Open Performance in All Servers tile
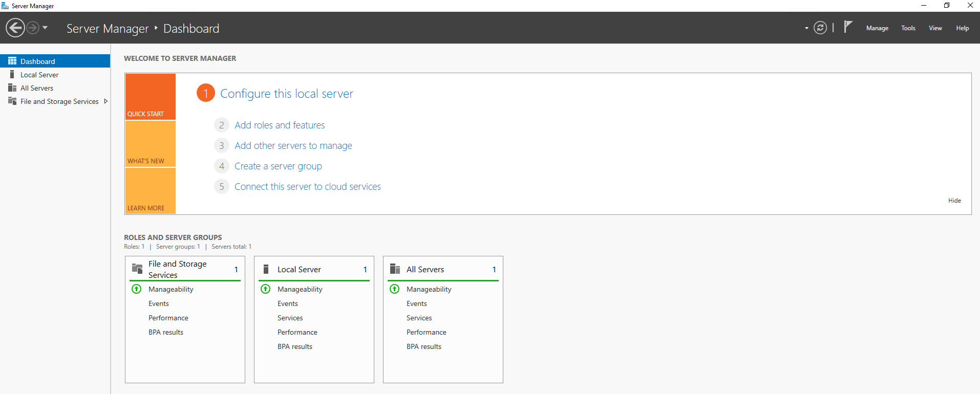 click(x=427, y=332)
